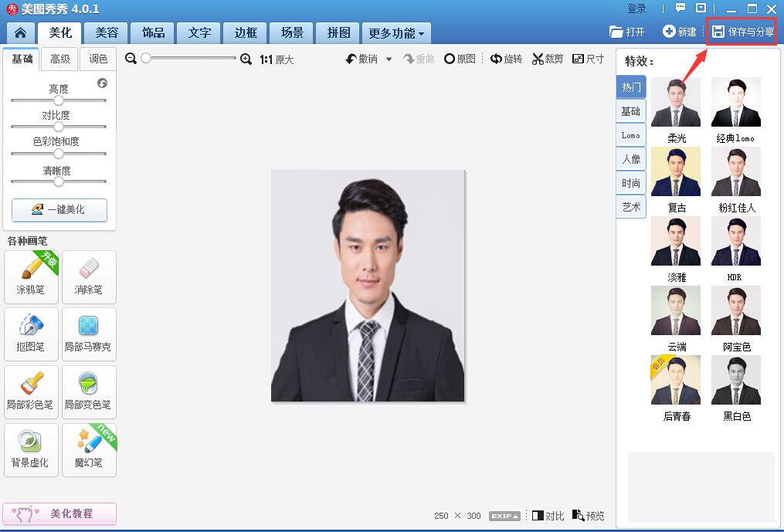
Task: Select the 消除笔 eraser tool
Action: tap(89, 276)
